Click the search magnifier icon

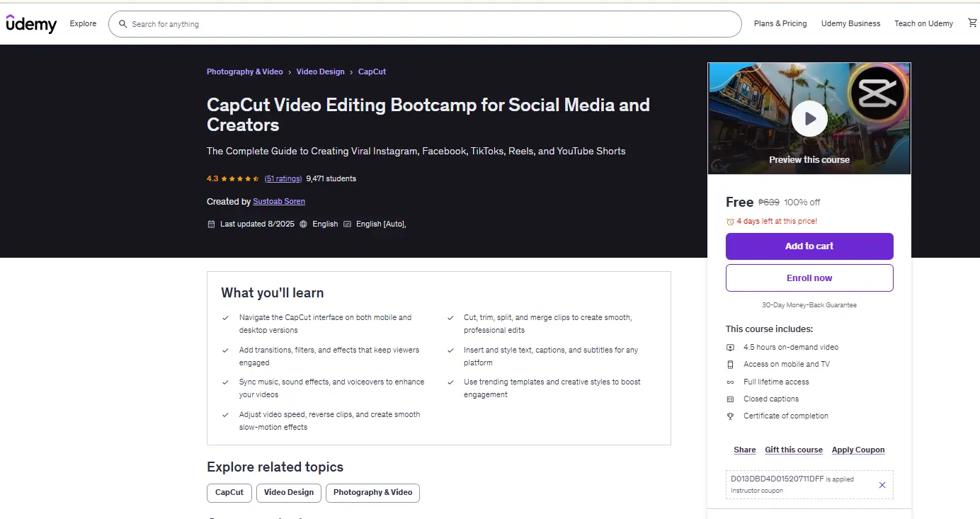click(123, 24)
